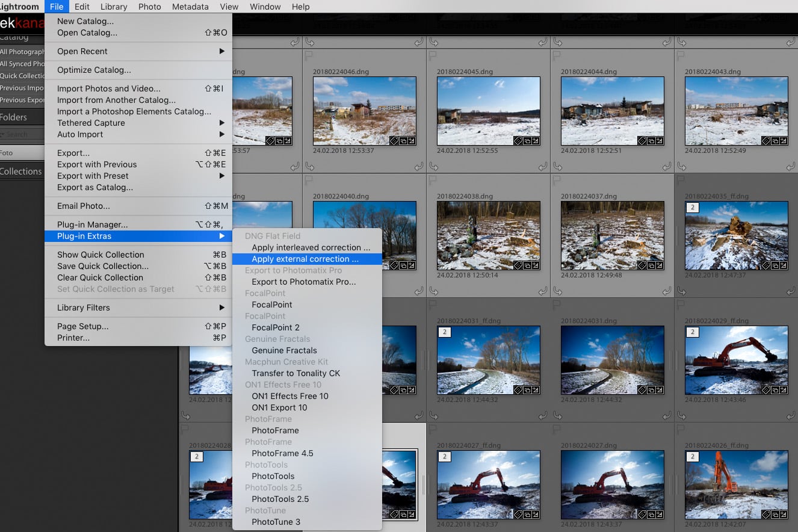Toggle flag on 20180224044.dng cell
This screenshot has width=798, height=532.
558,55
